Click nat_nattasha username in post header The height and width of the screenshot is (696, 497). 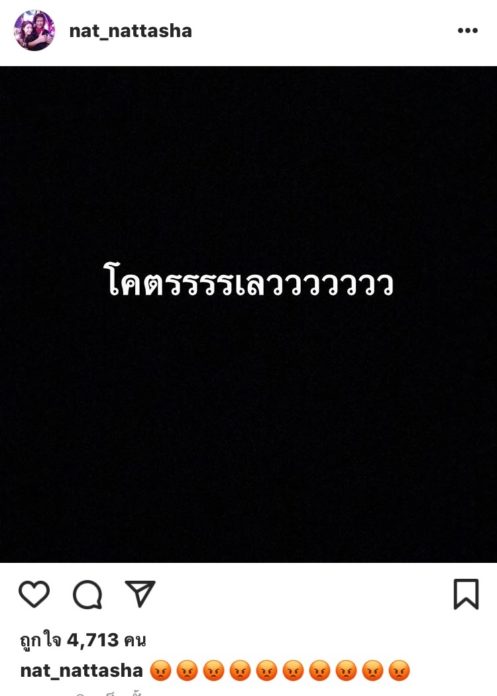tap(130, 31)
